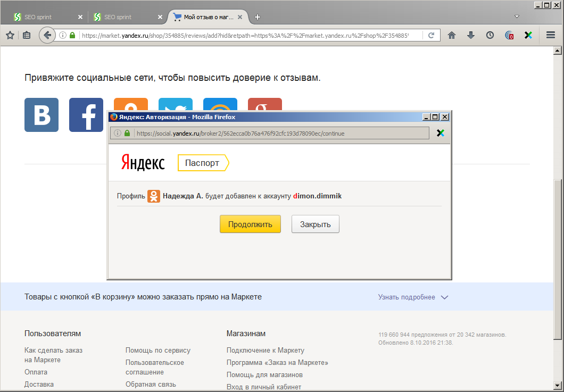Open a new tab with plus
The height and width of the screenshot is (392, 564).
point(258,17)
